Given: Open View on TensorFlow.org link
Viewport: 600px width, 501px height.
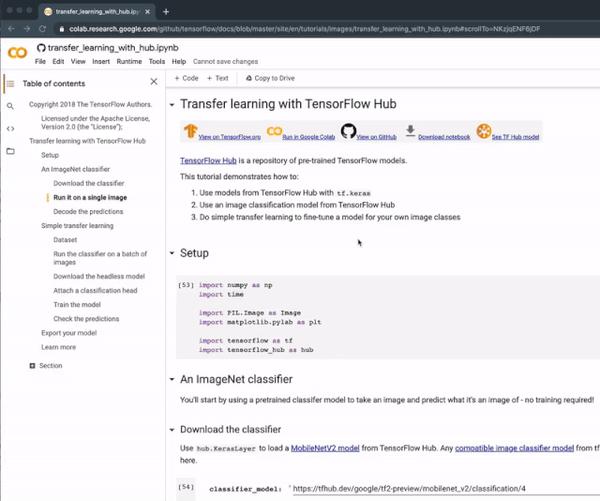Looking at the screenshot, I should pyautogui.click(x=230, y=137).
